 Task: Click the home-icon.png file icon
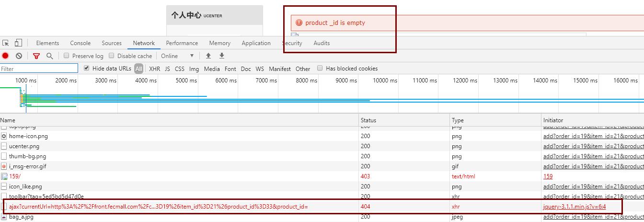(x=4, y=136)
